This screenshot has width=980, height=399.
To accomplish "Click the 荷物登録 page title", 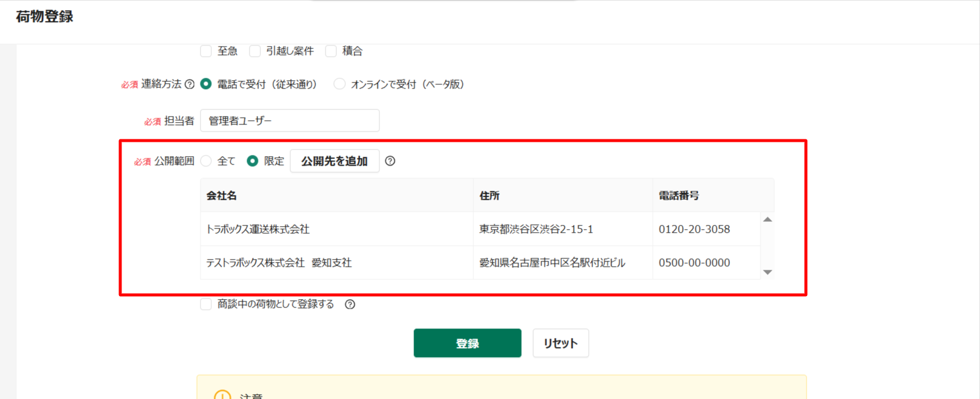I will click(x=44, y=17).
